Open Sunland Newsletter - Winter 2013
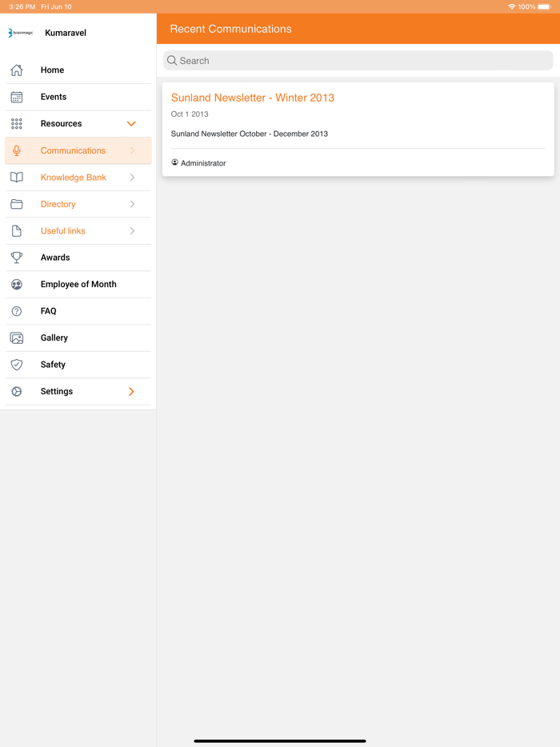 tap(253, 97)
